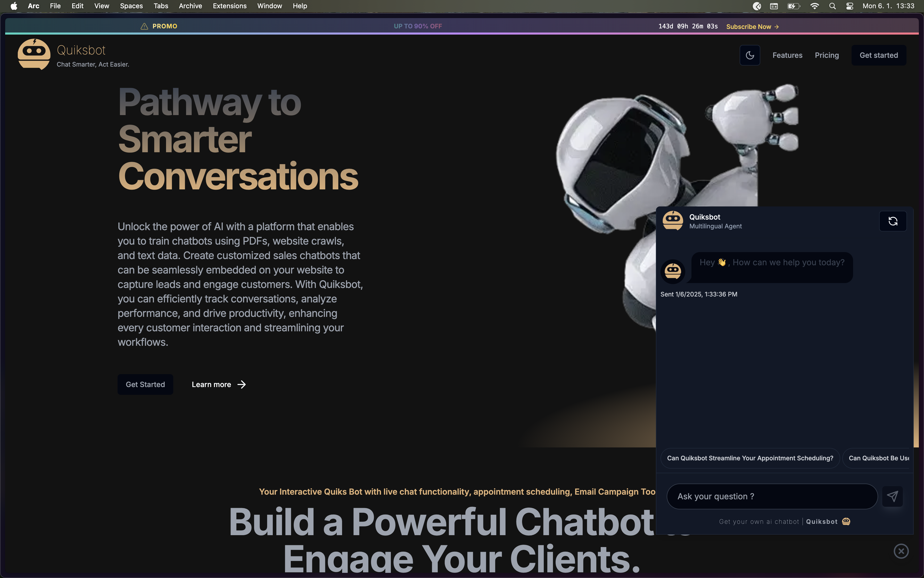Go to the Features section link
Image resolution: width=924 pixels, height=578 pixels.
(x=787, y=55)
